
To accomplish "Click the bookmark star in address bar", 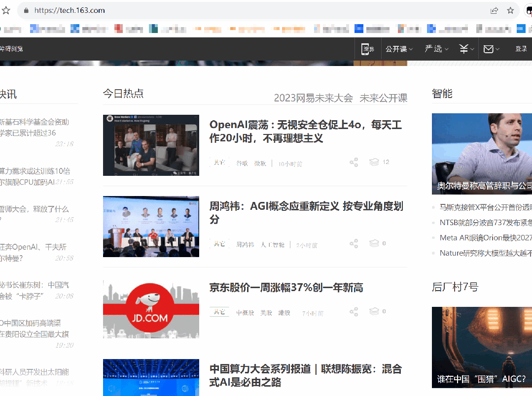I will pyautogui.click(x=510, y=10).
